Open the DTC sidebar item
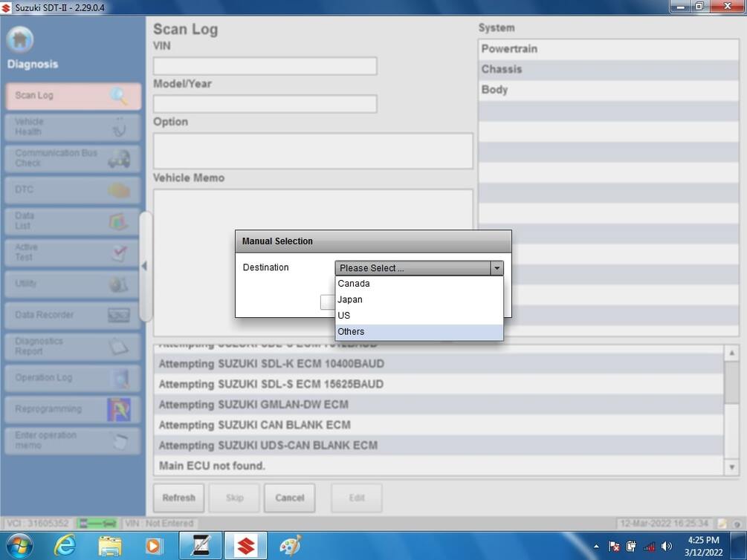The image size is (747, 560). pyautogui.click(x=73, y=190)
